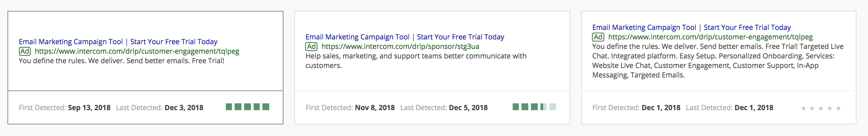Click the description ending with "Targeted Emails."
This screenshot has height=136, width=868.
717,61
